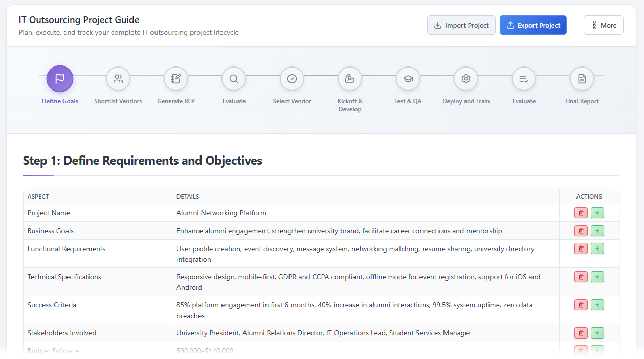The width and height of the screenshot is (644, 359).
Task: Select the Define Goals flag icon
Action: click(x=60, y=78)
